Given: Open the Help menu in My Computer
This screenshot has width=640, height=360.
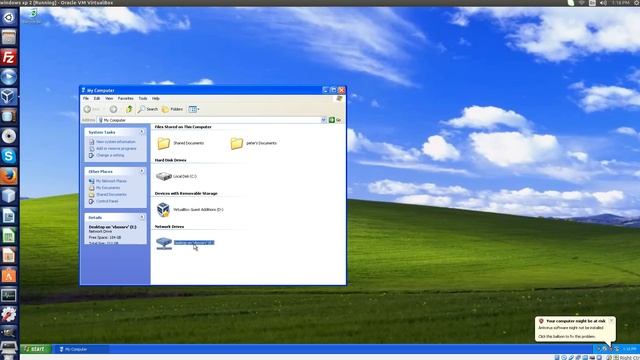Looking at the screenshot, I should click(156, 98).
